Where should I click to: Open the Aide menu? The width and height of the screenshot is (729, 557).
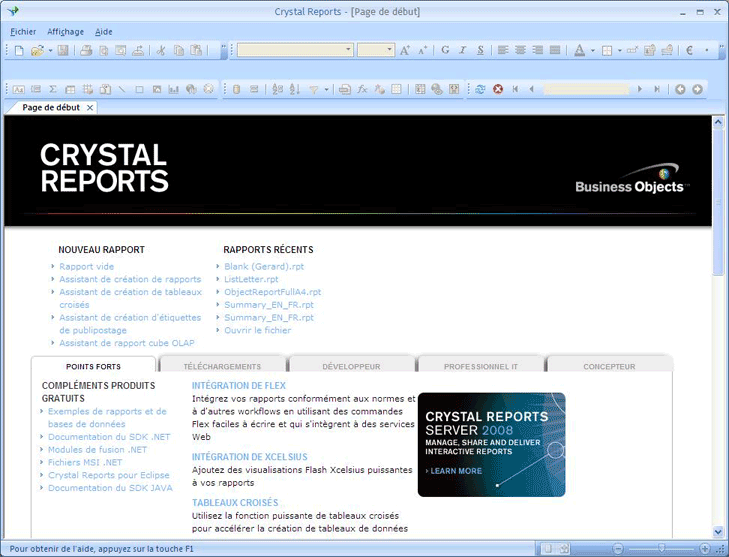click(x=104, y=32)
